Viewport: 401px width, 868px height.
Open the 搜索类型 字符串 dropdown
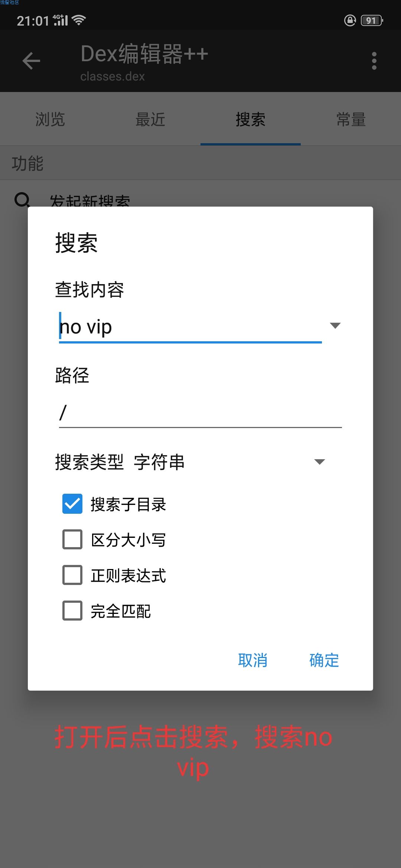pos(190,462)
